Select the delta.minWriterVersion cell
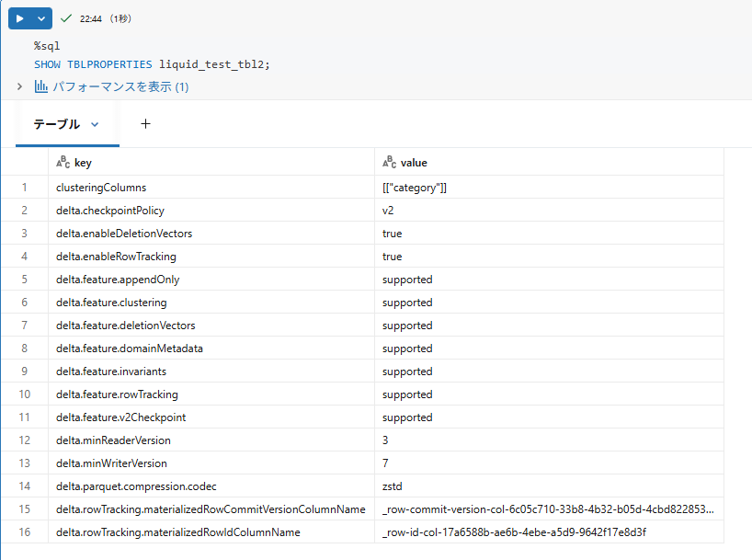This screenshot has width=752, height=560. [211, 463]
